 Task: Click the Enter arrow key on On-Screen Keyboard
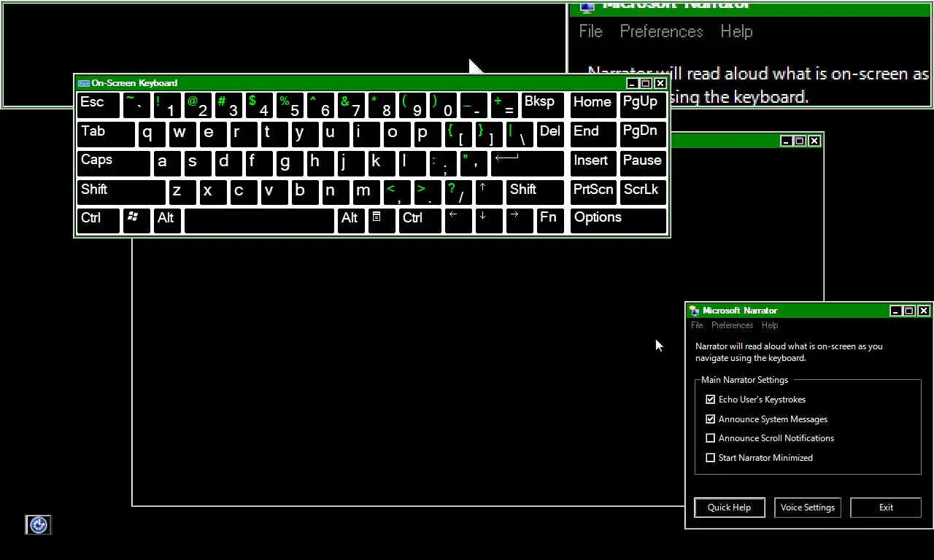pos(528,163)
